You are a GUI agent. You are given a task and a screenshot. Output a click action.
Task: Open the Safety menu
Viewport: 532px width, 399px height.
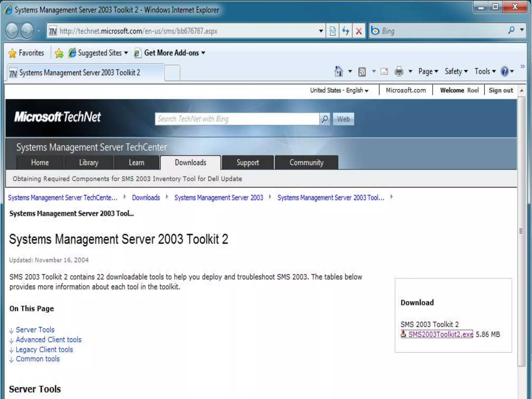456,71
